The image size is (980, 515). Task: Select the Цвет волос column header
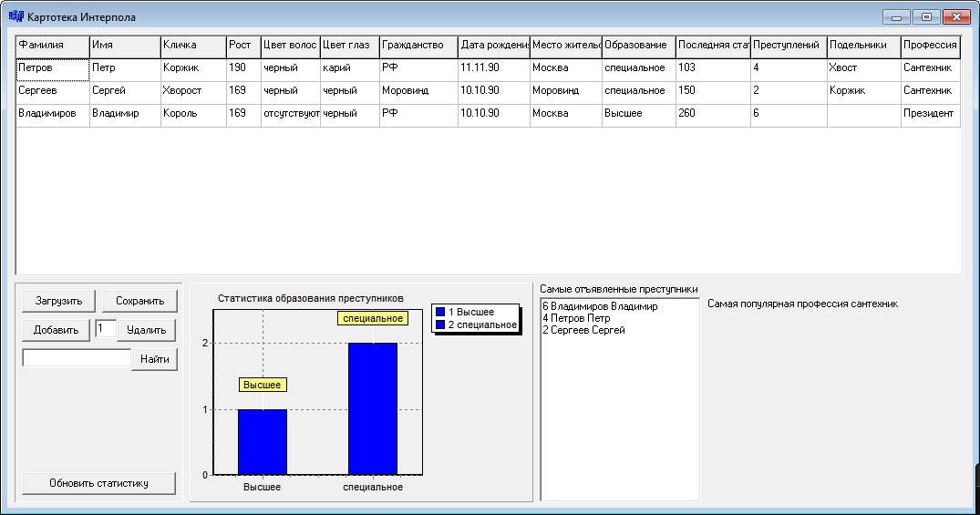tap(291, 46)
